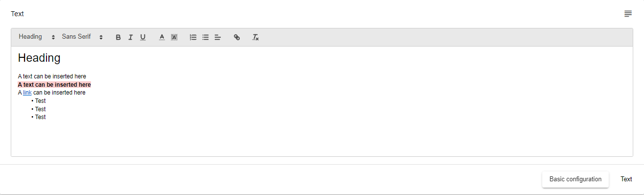Click the first Test bullet item
Screen dimensions: 644x195
pyautogui.click(x=40, y=101)
